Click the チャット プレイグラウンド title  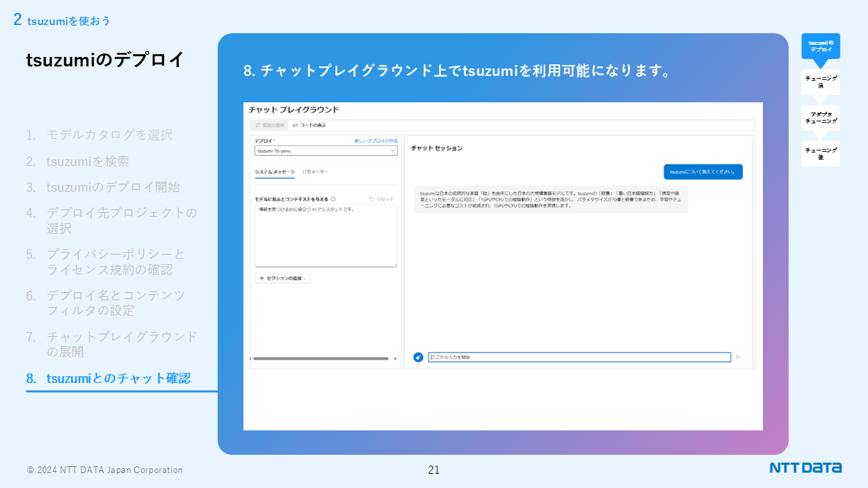pyautogui.click(x=294, y=109)
